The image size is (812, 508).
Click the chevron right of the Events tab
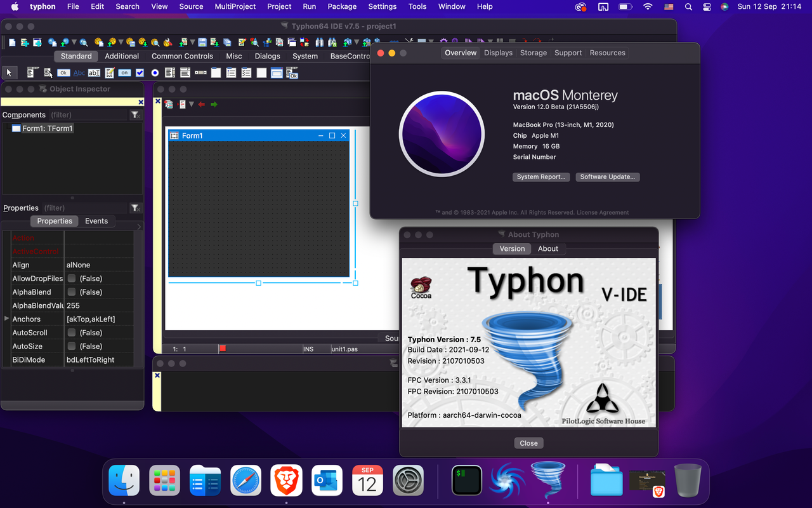point(139,227)
